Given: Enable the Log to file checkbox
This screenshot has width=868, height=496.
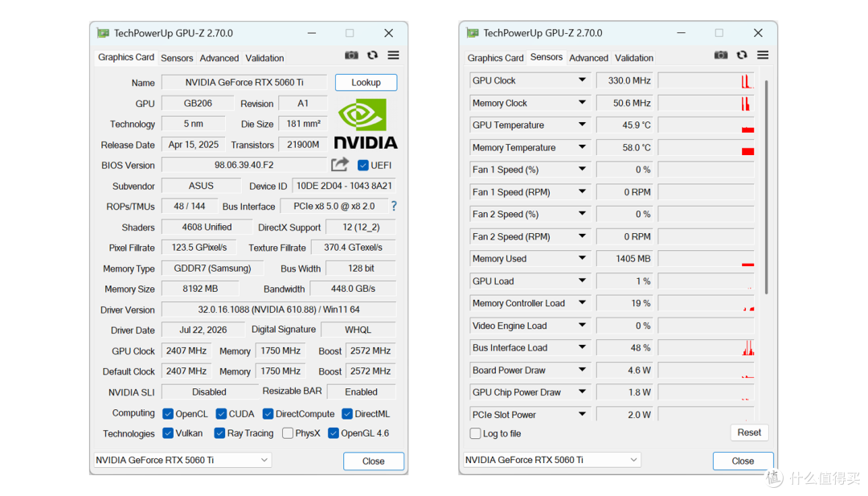Looking at the screenshot, I should (475, 433).
